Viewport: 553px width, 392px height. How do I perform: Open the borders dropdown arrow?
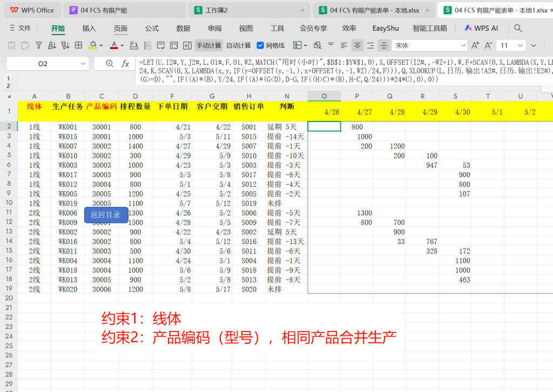click(306, 45)
